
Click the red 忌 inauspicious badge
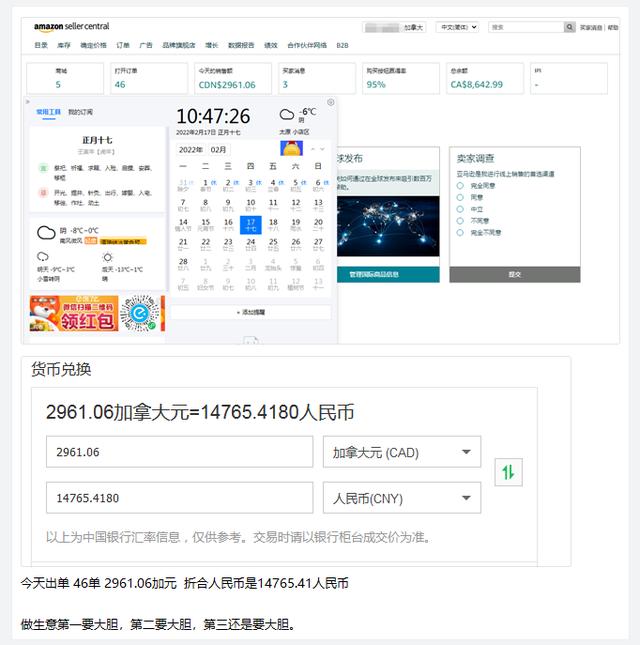[43, 192]
